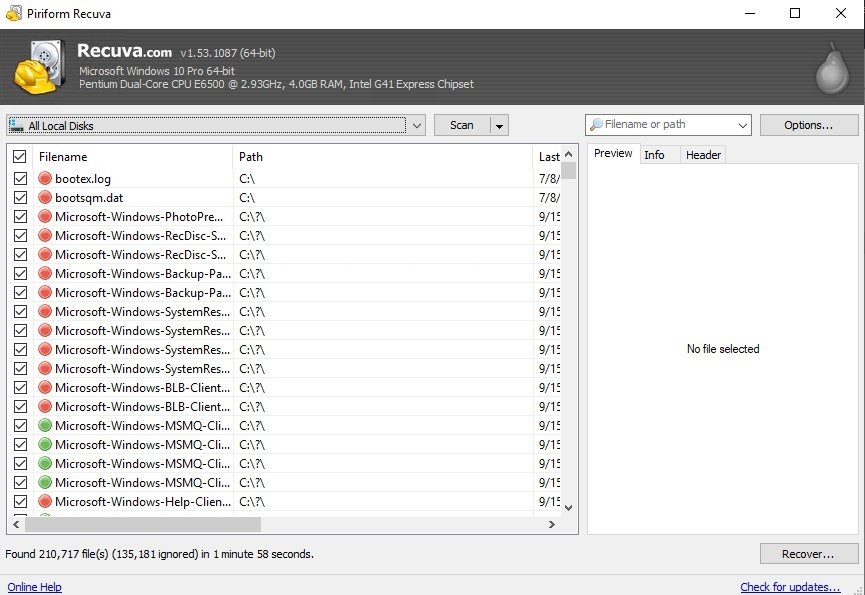Screen dimensions: 865x595
Task: Click the Piriform pear logo
Action: coord(832,68)
